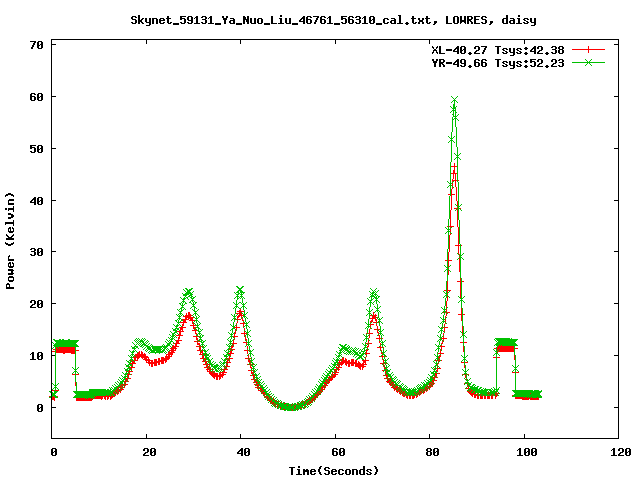640x480 pixels.
Task: Click the x-axis tick label 80
Action: pos(432,452)
